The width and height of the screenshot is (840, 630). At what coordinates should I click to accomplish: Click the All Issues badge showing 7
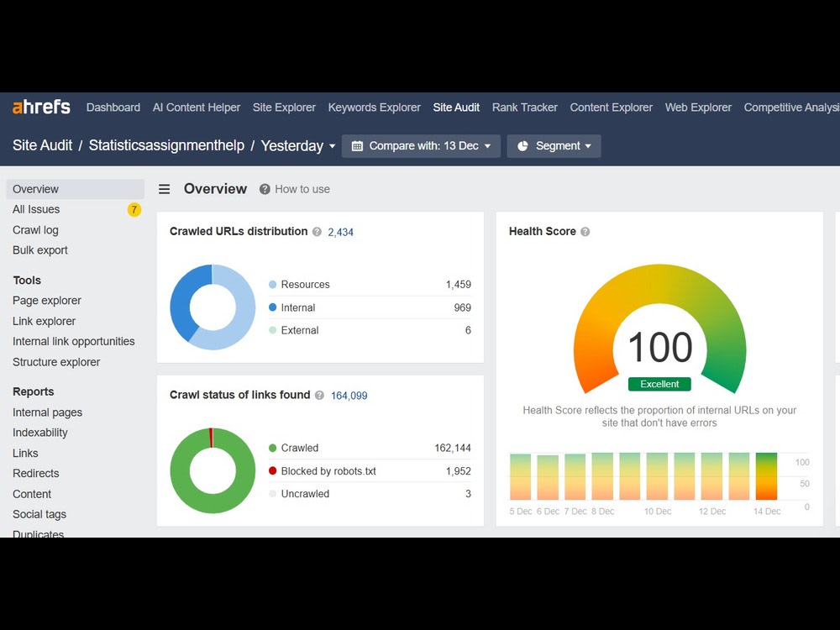(x=134, y=209)
